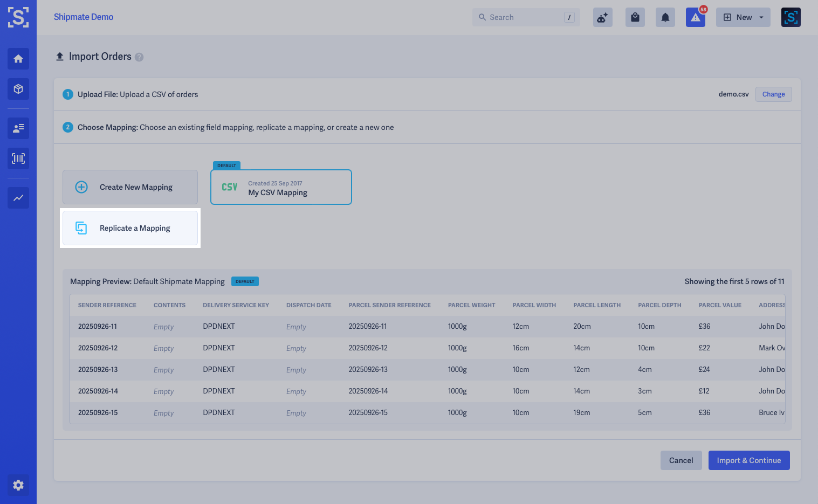Viewport: 818px width, 504px height.
Task: Open the alerts warning icon with badge
Action: pyautogui.click(x=695, y=17)
